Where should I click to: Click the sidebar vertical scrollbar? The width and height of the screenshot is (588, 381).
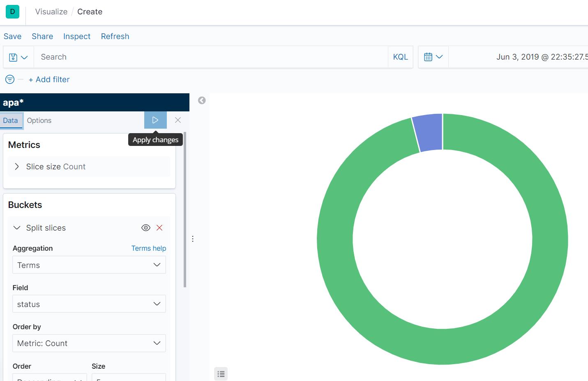[x=185, y=210]
